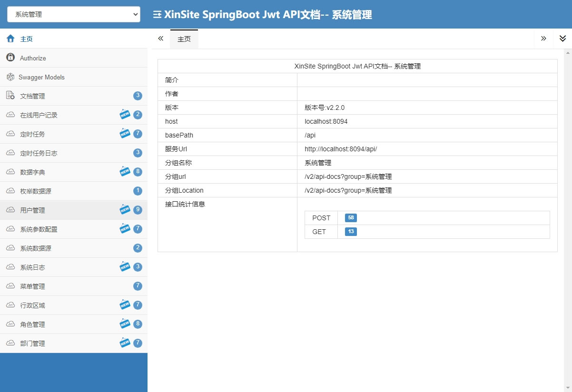Expand the 系统日志 API group
572x392 pixels.
[x=74, y=267]
